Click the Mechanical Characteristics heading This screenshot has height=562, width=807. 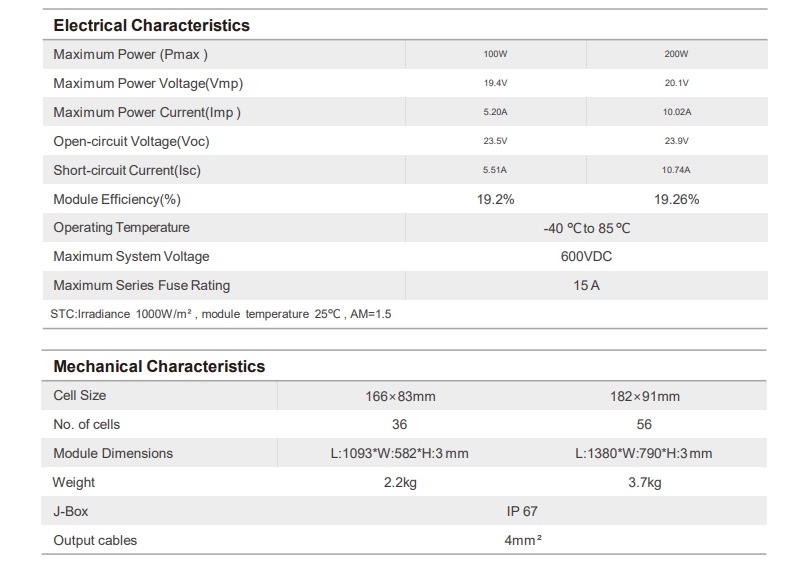[159, 366]
